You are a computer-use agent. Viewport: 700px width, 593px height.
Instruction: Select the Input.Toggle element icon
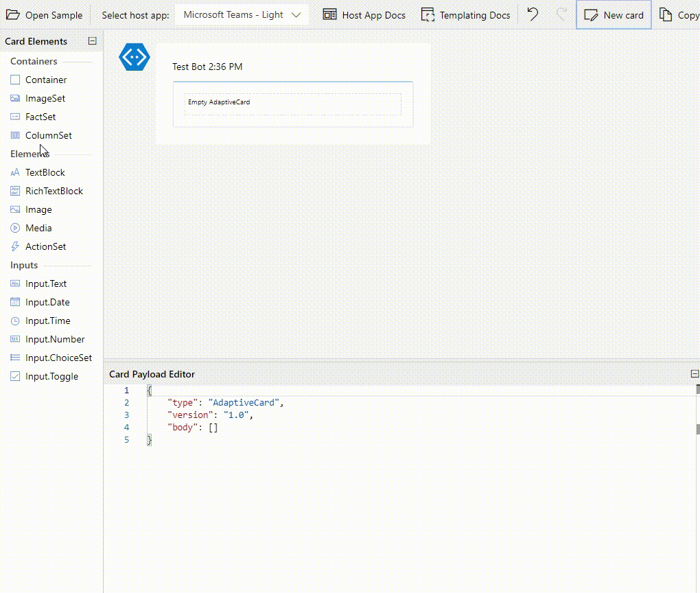[15, 376]
